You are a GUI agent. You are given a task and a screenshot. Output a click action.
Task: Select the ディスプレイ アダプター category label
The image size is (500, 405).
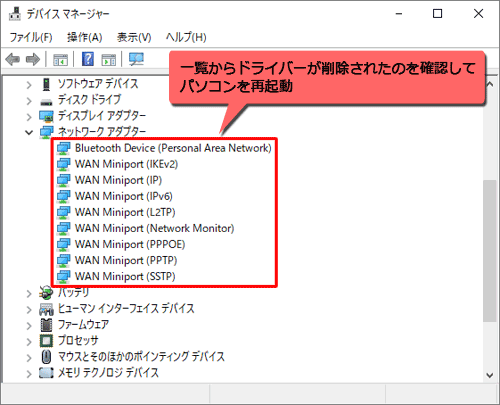coord(102,116)
